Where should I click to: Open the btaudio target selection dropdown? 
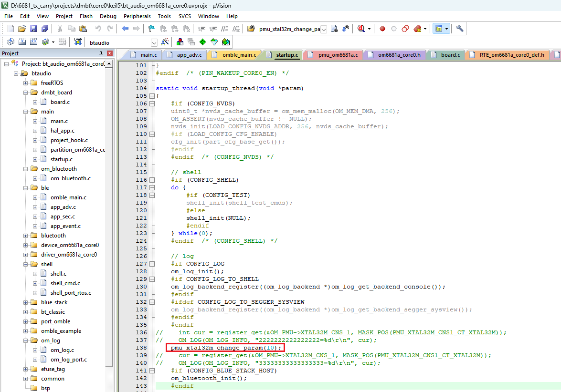tap(154, 43)
